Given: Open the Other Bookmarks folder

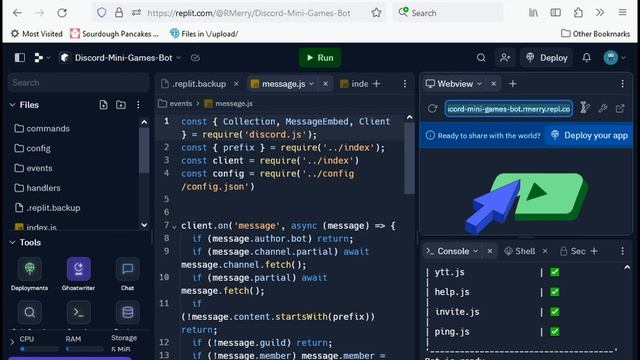Looking at the screenshot, I should (596, 34).
